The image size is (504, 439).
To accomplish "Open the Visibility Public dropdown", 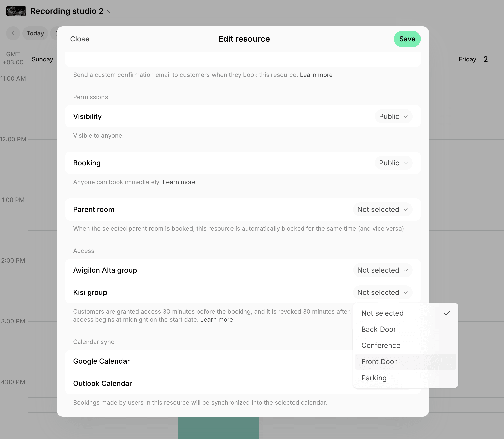I will (x=393, y=116).
